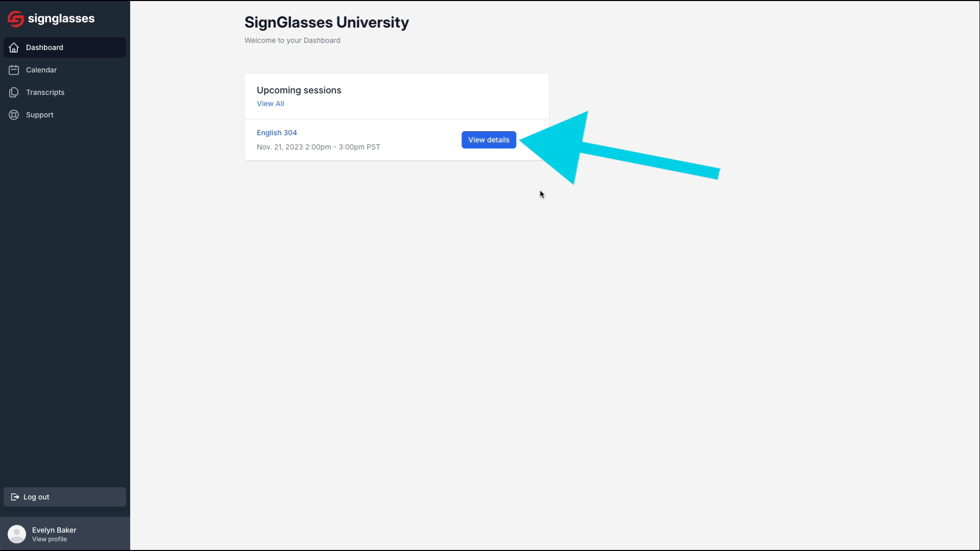The image size is (980, 551).
Task: Click the Transcripts document icon
Action: point(14,92)
